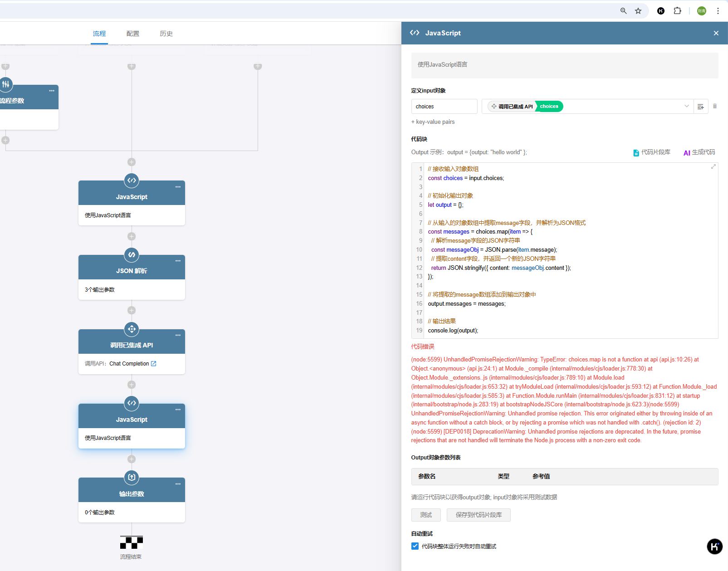
Task: Click the field list icon beside choices dropdown
Action: 701,107
